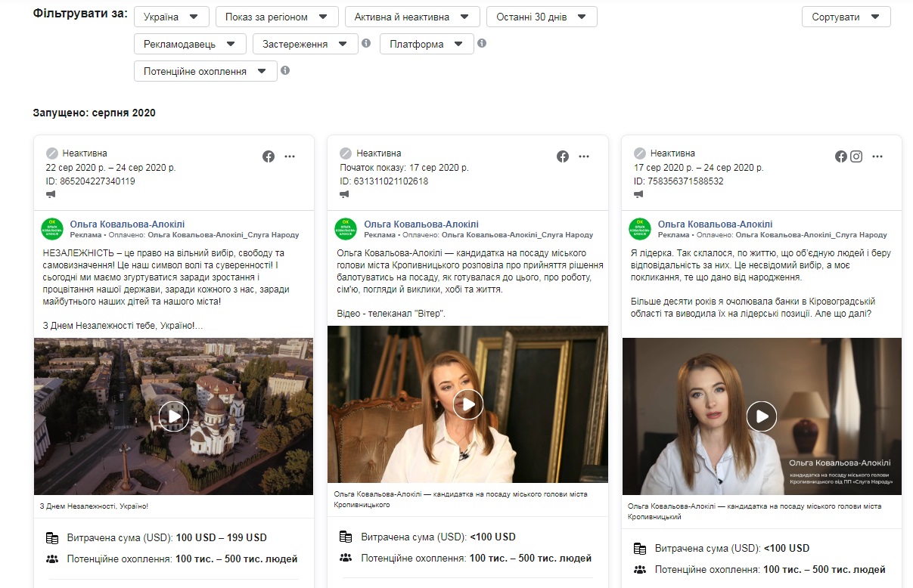Open the Останні 30 днів date filter
This screenshot has width=913, height=588.
[x=541, y=17]
